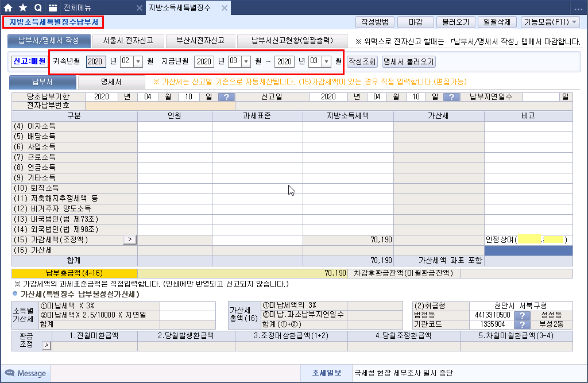Click 신고일 day field 10
The width and height of the screenshot is (588, 383).
[416, 97]
